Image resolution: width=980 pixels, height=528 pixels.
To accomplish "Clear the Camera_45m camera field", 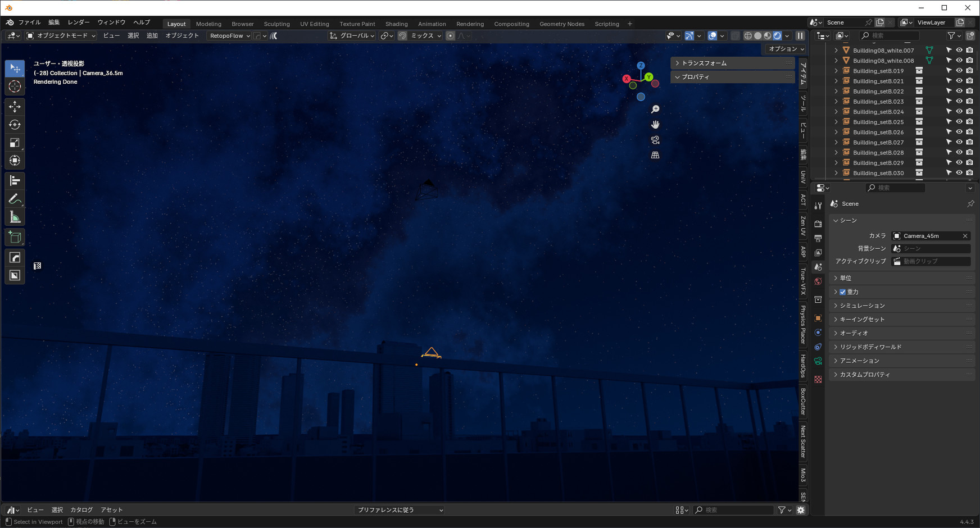I will (965, 236).
